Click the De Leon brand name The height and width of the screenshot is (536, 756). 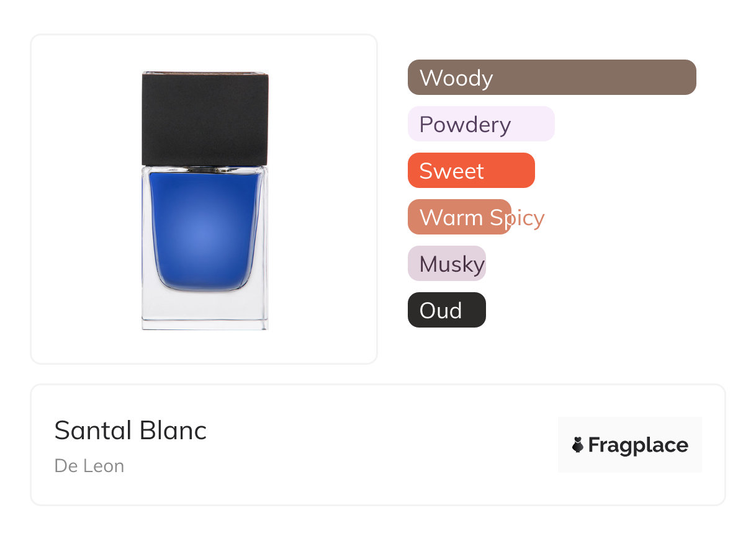89,466
